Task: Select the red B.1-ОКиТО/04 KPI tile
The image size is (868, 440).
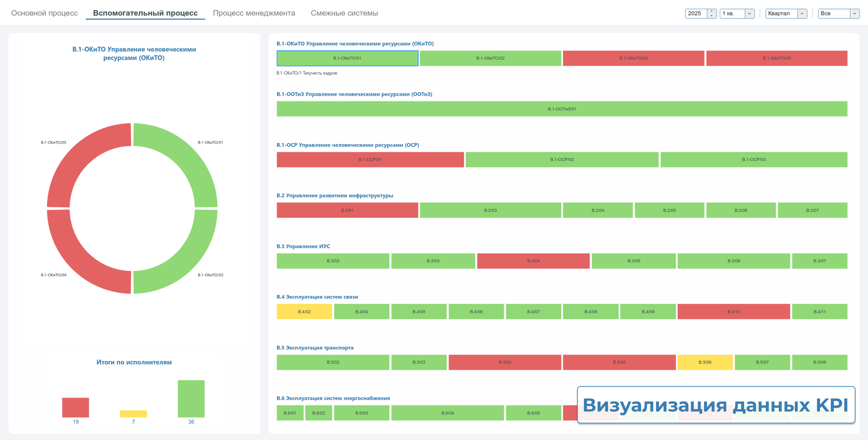Action: [633, 58]
